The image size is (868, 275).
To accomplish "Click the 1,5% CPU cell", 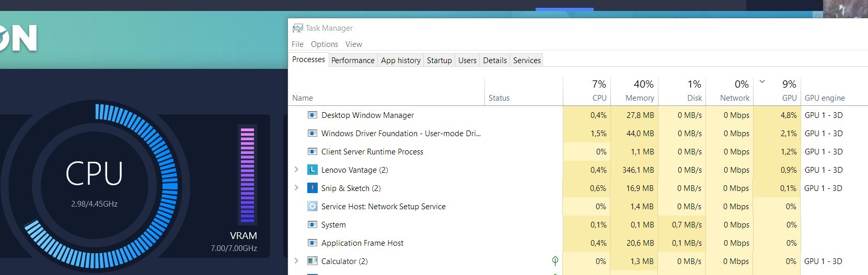I will pyautogui.click(x=586, y=133).
